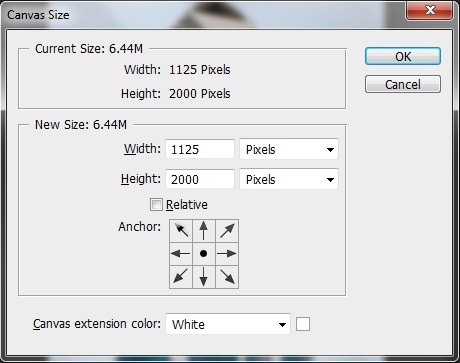Click the Cancel button

403,84
